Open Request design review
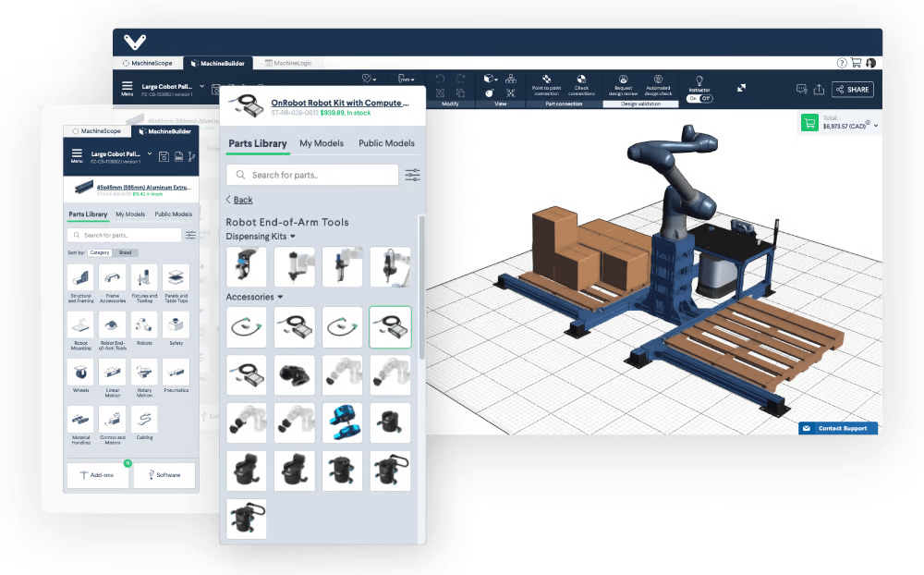The height and width of the screenshot is (575, 924). click(624, 85)
